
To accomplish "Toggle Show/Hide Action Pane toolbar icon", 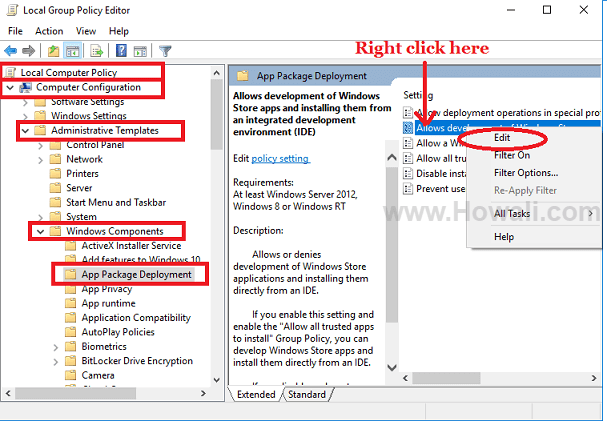I will click(x=140, y=51).
